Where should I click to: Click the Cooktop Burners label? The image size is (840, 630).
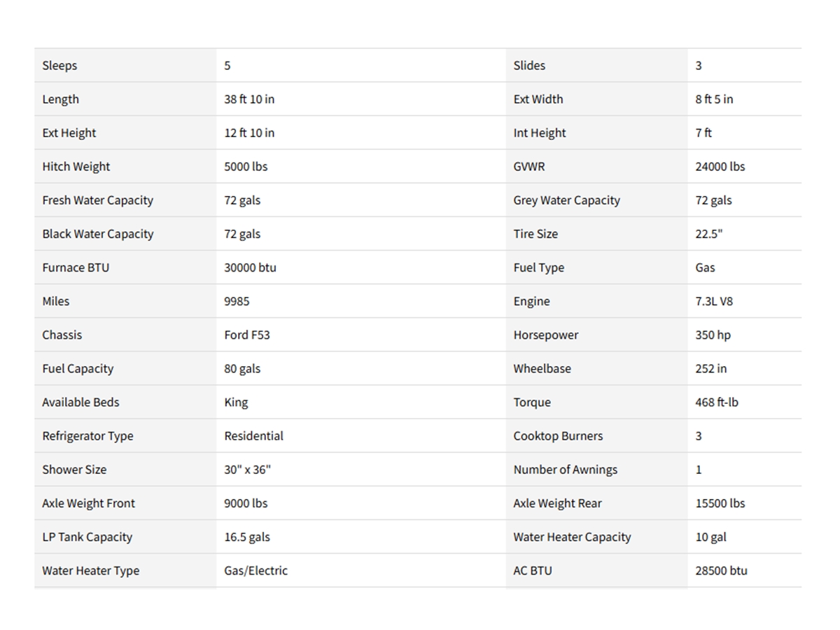[558, 436]
